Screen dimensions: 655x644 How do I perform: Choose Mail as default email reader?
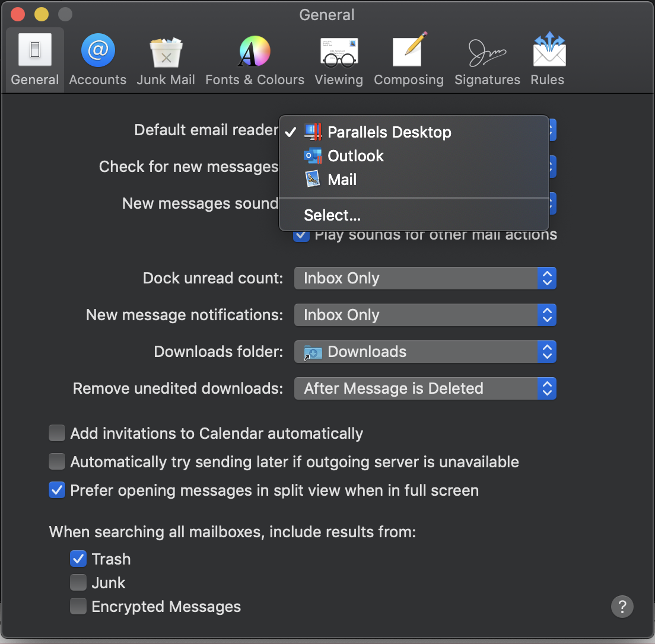pyautogui.click(x=342, y=180)
